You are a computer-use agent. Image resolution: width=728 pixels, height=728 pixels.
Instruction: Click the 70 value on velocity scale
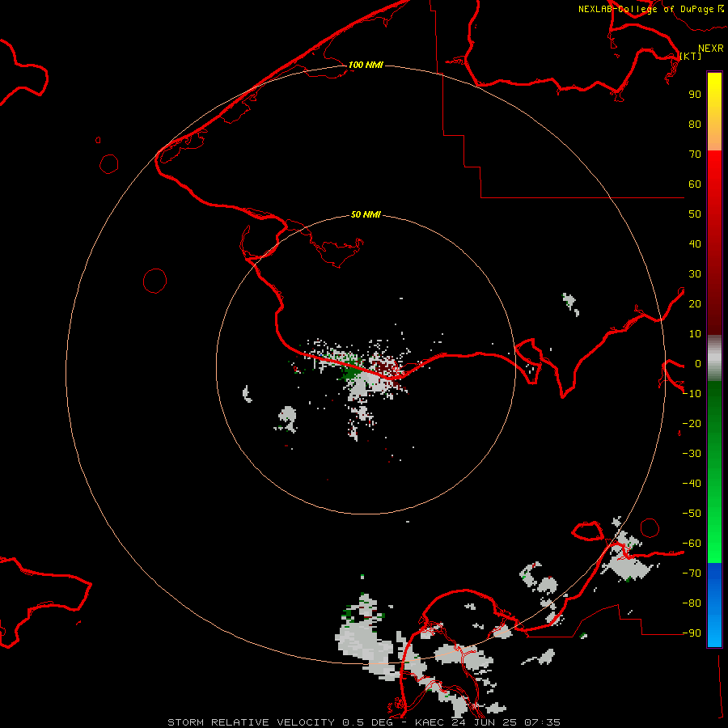(x=695, y=154)
